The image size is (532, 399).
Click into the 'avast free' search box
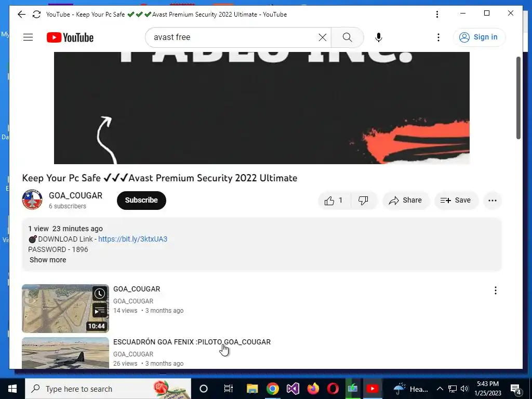coord(234,37)
